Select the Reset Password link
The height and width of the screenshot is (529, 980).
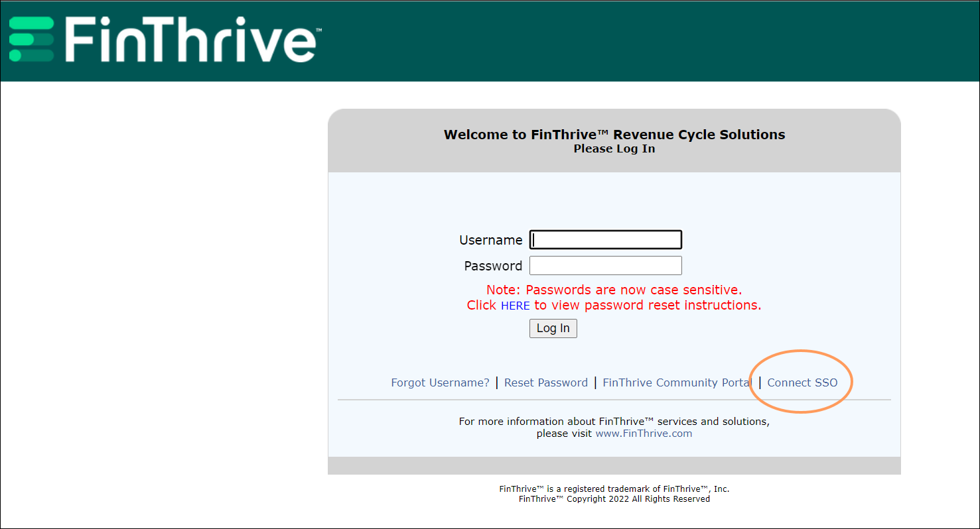(545, 382)
